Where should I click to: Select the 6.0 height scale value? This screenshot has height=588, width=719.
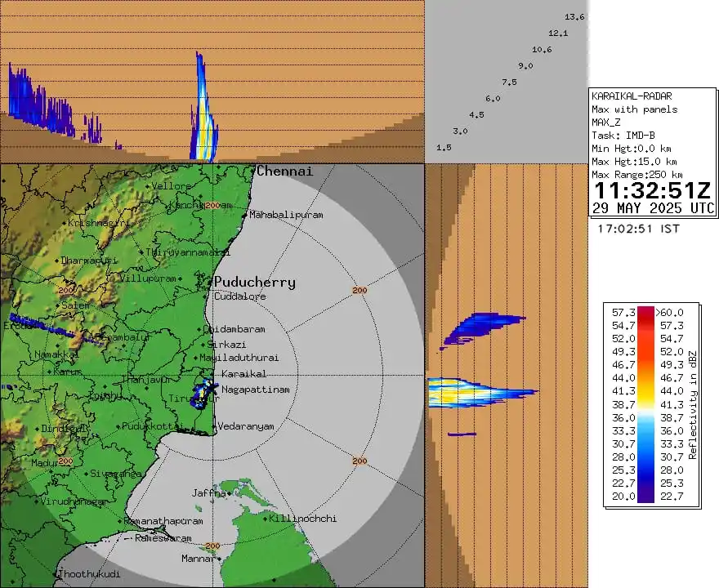pos(493,99)
